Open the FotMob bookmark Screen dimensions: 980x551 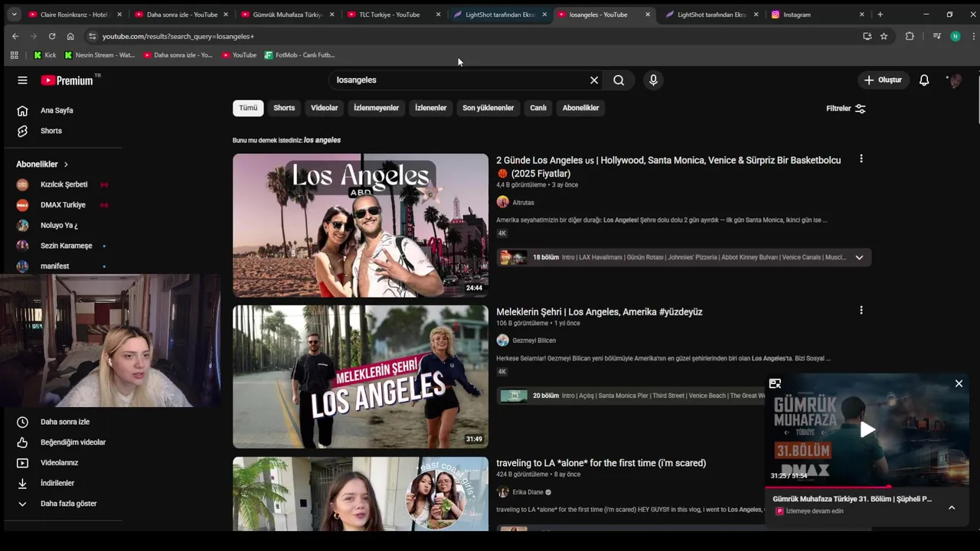(299, 55)
